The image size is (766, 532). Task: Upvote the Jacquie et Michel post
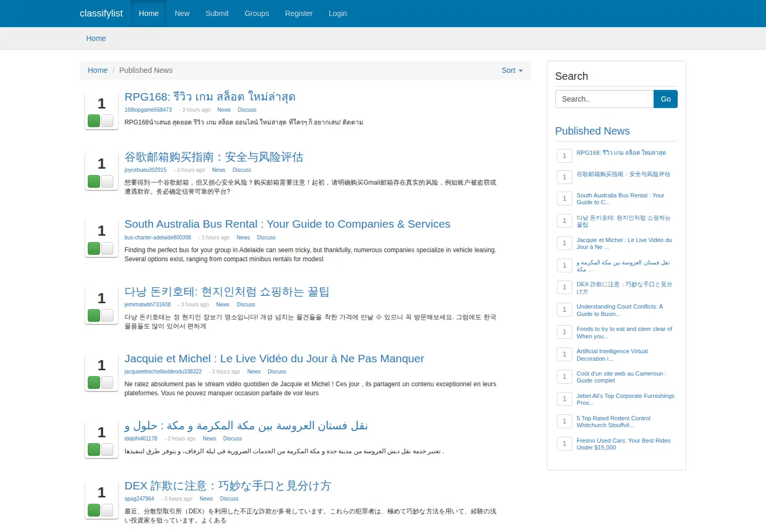point(94,383)
